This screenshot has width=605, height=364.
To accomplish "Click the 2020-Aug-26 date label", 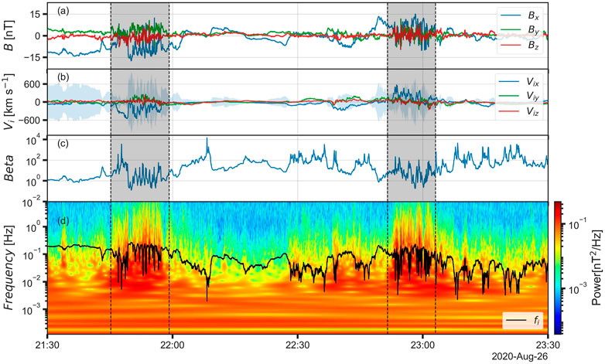I will coord(520,357).
